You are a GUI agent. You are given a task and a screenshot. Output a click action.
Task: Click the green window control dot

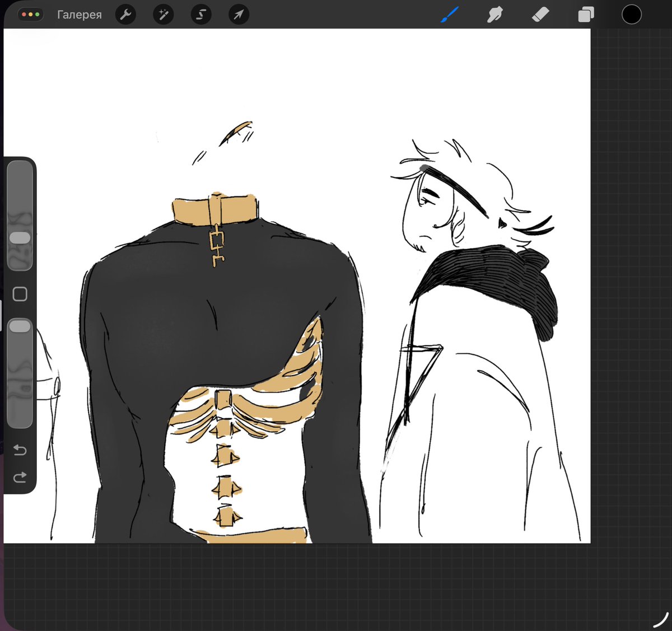[37, 15]
